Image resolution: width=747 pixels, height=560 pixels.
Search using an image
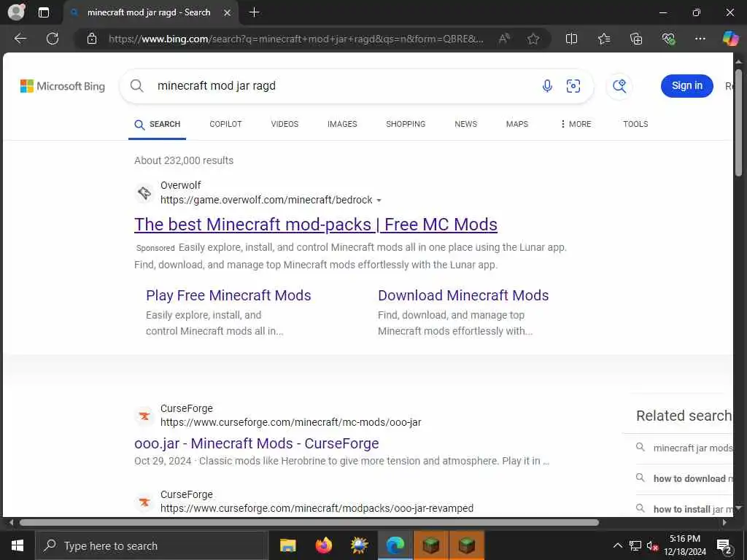(573, 86)
